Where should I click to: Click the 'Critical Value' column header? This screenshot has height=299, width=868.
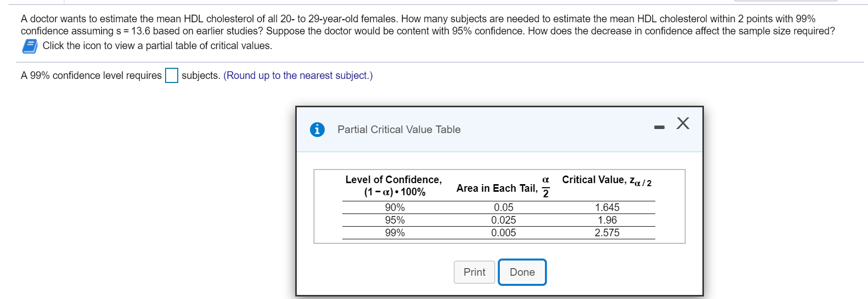(606, 181)
